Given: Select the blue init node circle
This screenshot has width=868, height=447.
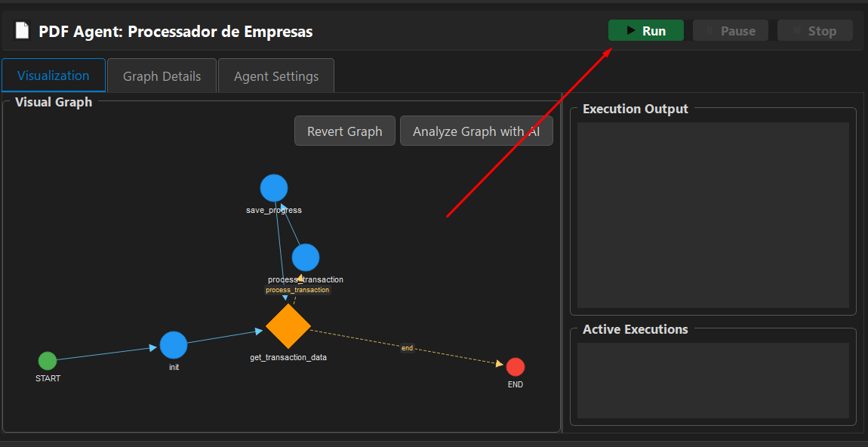Looking at the screenshot, I should [174, 345].
